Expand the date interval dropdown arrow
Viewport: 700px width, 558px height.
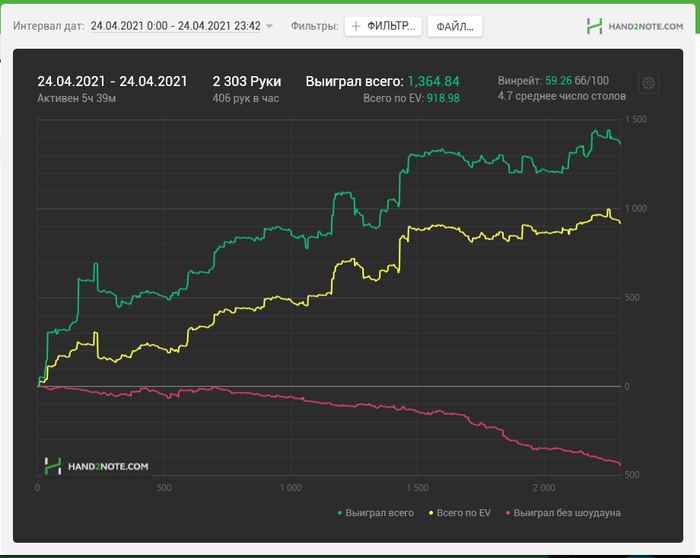pos(269,26)
